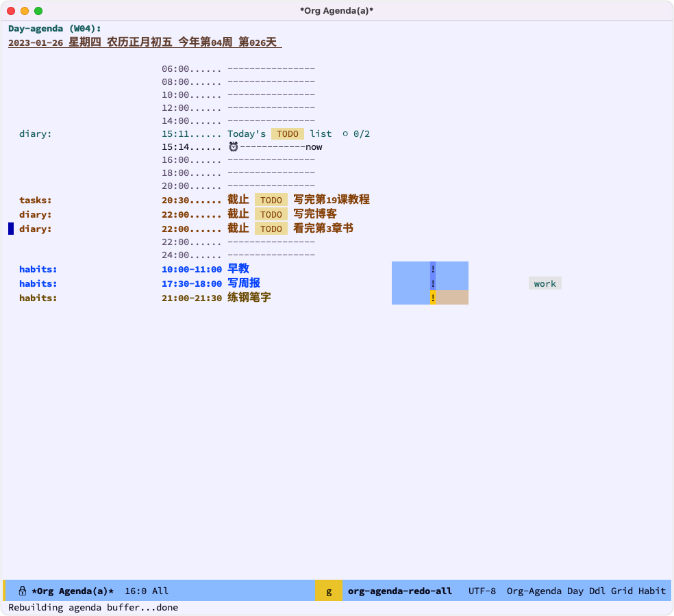Click the 20:30 deadline time
The height and width of the screenshot is (616, 674).
[175, 200]
